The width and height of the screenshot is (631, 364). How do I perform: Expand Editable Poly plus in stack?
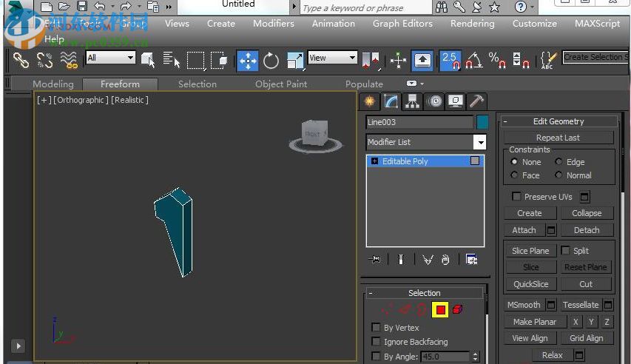click(x=374, y=161)
